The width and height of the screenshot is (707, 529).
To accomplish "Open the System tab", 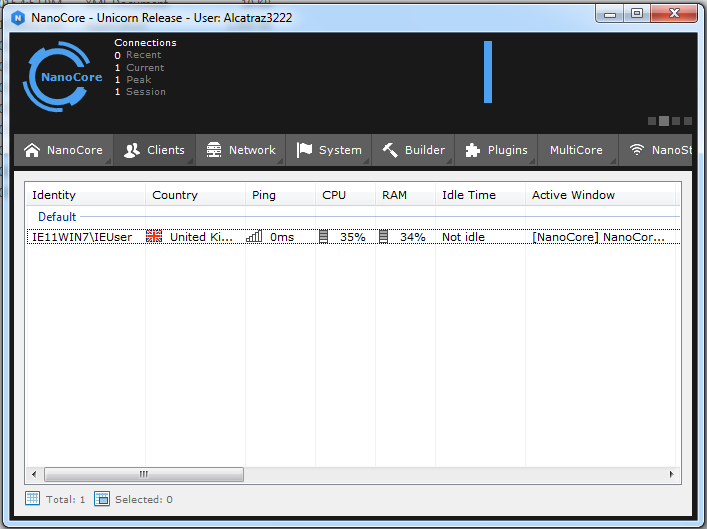I will (329, 150).
